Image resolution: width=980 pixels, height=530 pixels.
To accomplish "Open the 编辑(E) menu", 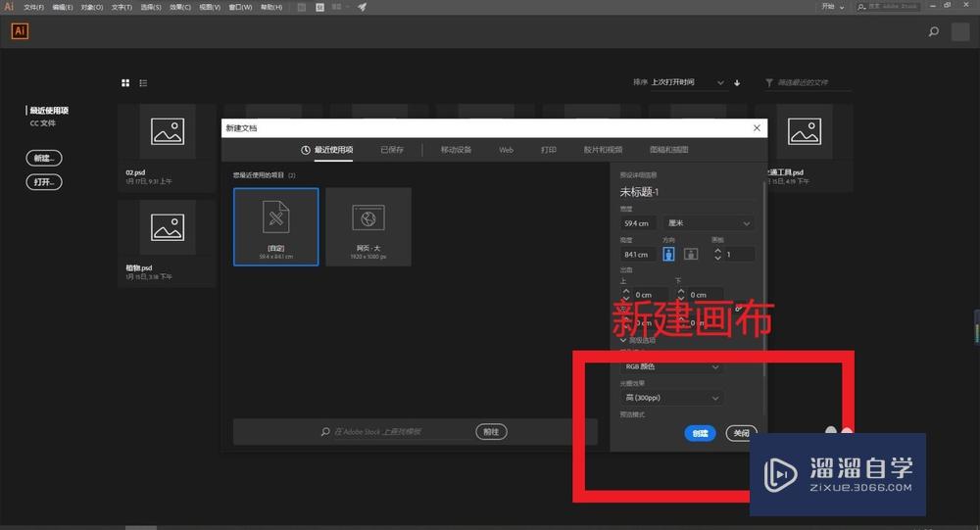I will pos(63,7).
